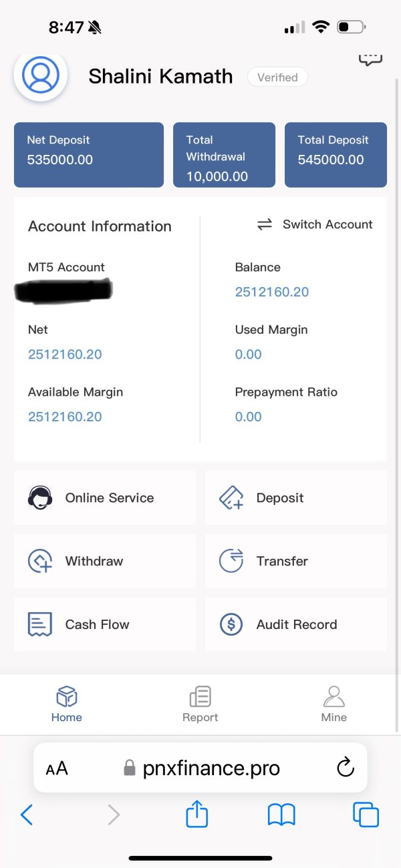
Task: Open Safari bookmarks icon
Action: (x=281, y=815)
